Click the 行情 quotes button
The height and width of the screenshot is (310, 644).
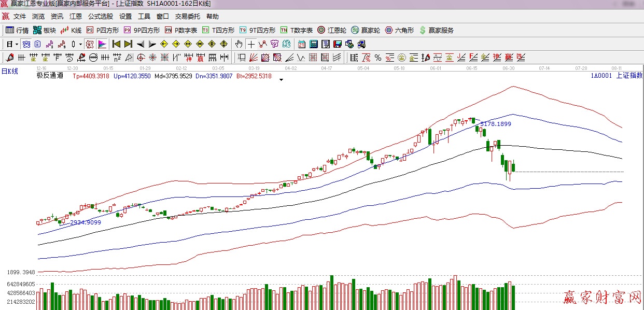click(17, 30)
